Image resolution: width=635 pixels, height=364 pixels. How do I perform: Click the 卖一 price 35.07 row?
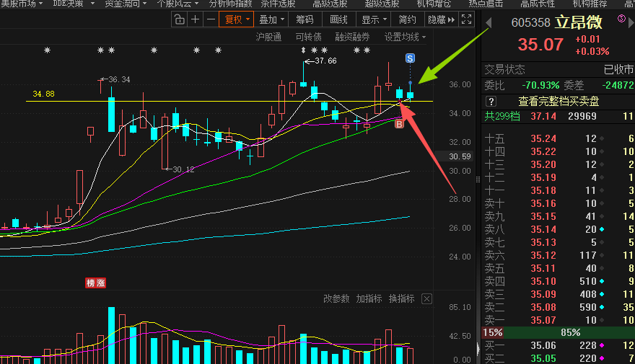558,320
